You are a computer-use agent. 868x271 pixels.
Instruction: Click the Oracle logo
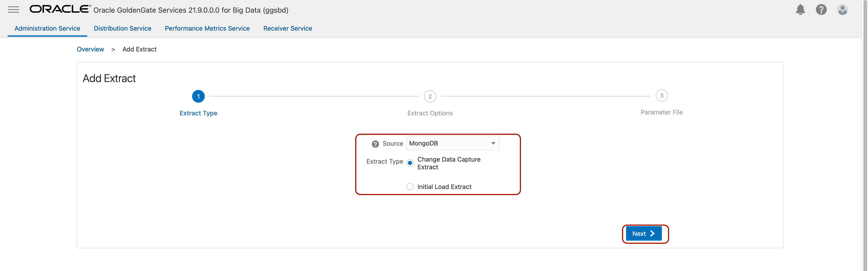[x=60, y=9]
